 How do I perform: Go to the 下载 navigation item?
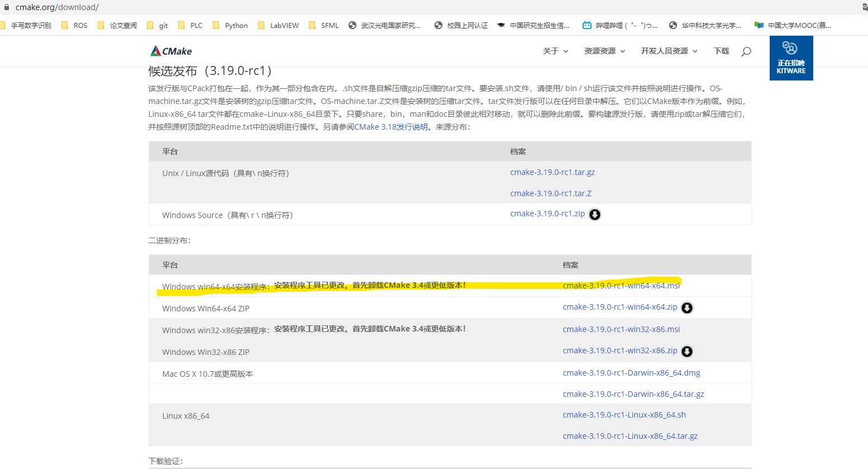click(722, 51)
